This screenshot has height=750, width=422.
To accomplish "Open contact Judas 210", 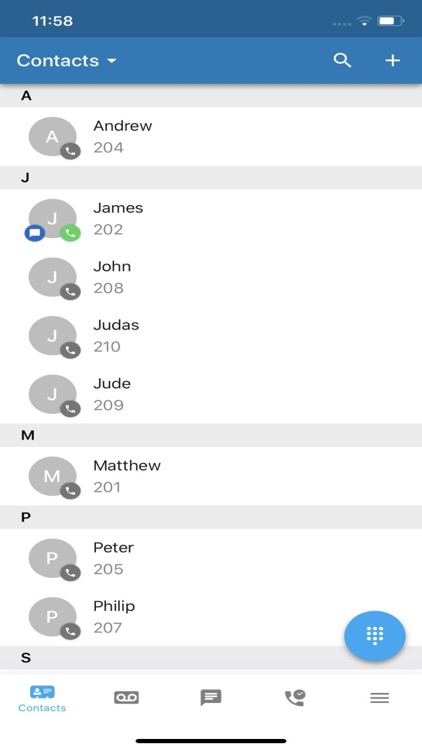I will tap(211, 335).
